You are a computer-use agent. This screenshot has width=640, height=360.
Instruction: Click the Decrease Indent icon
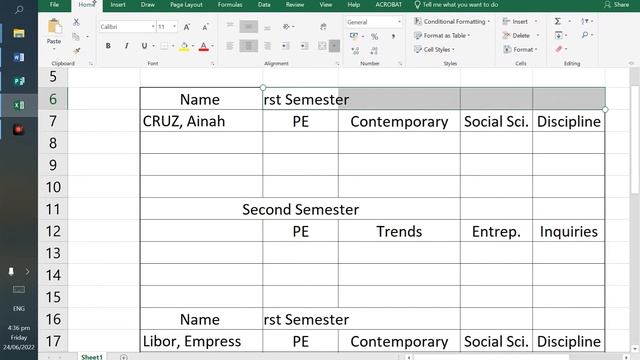(285, 46)
